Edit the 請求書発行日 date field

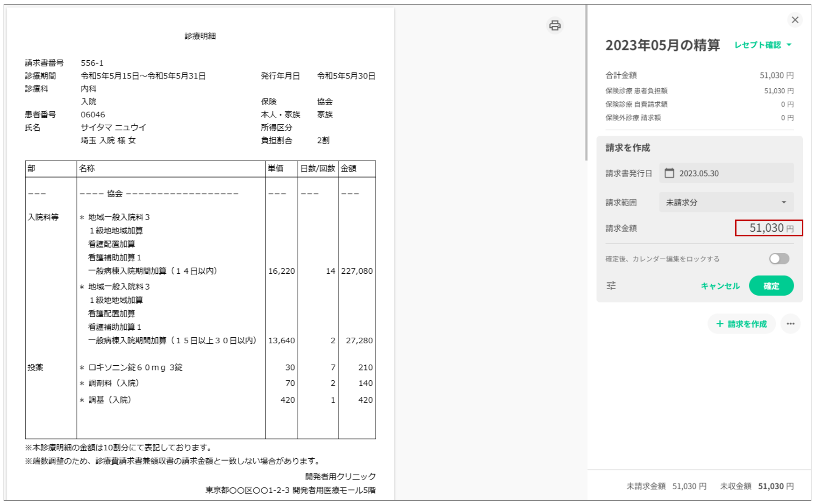(726, 173)
